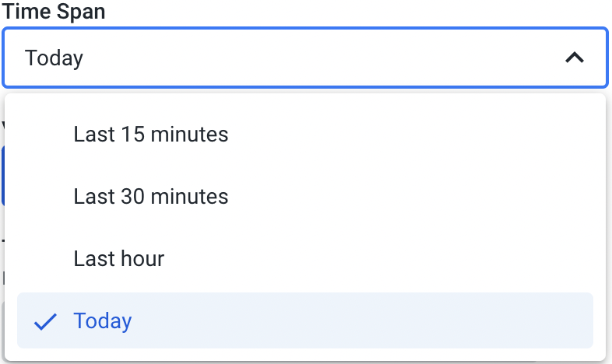Collapse the Time Span dropdown using the chevron

coord(575,58)
